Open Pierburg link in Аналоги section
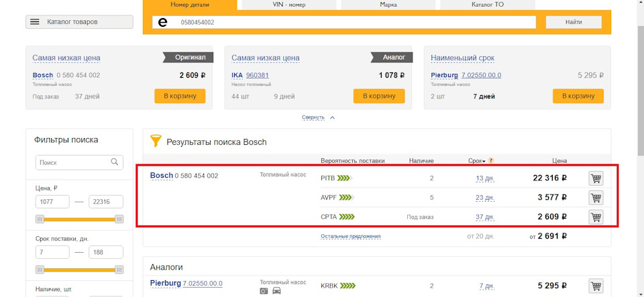Screen dimensions: 644x297 coord(166,283)
